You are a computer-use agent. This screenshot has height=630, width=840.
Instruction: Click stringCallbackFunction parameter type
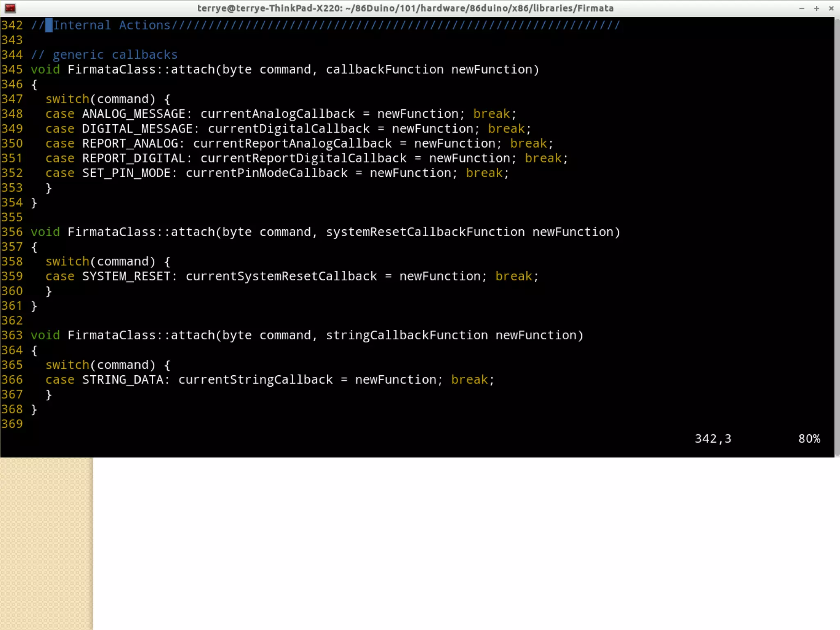[x=407, y=336]
